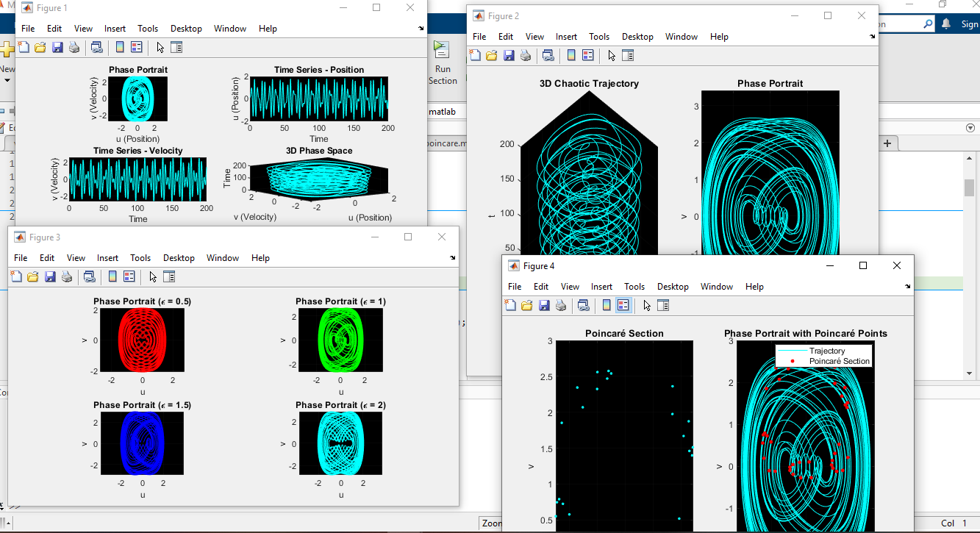The image size is (980, 533).
Task: Dock Figure 2 using the arrow
Action: 873,37
